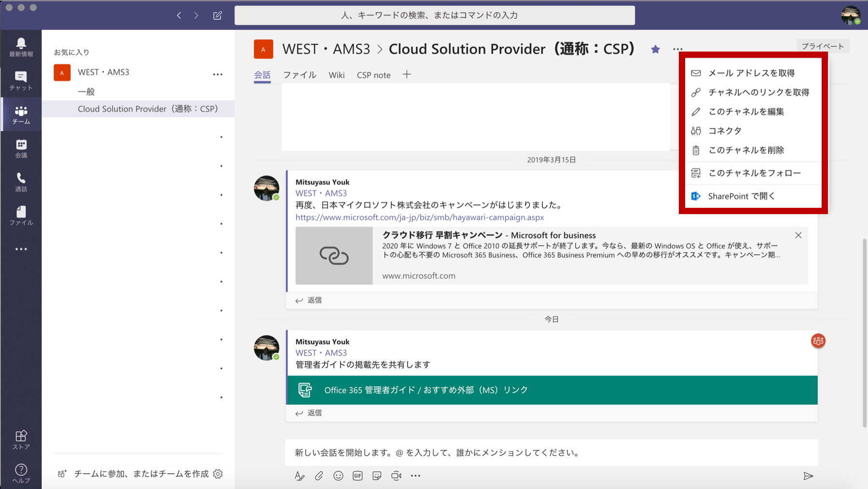868x489 pixels.
Task: Open the sticker picker in composer
Action: (377, 476)
